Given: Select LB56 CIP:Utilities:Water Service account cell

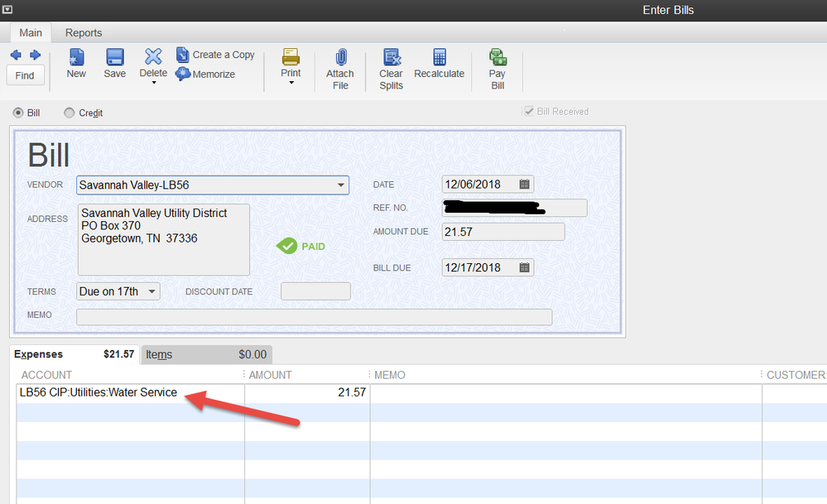Looking at the screenshot, I should pos(130,393).
